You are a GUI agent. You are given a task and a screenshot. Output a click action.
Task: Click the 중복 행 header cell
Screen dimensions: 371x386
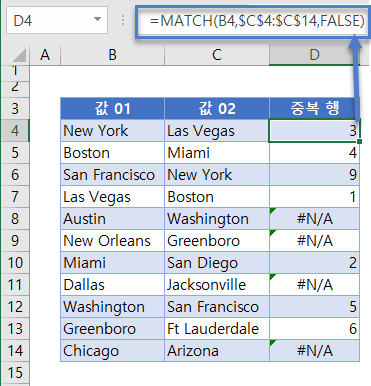[x=314, y=108]
